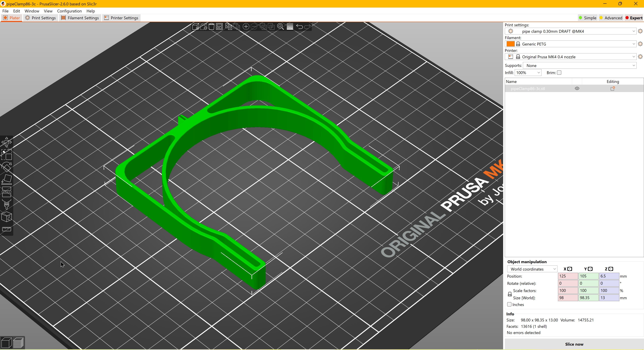This screenshot has height=350, width=644.
Task: Click the Arrange objects toolbar icon
Action: [219, 27]
